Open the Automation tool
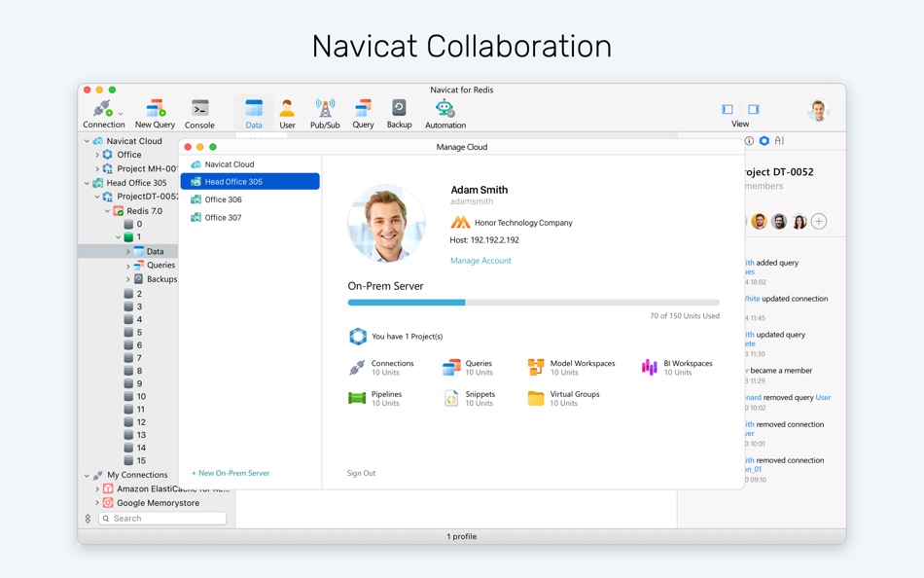 coord(445,114)
